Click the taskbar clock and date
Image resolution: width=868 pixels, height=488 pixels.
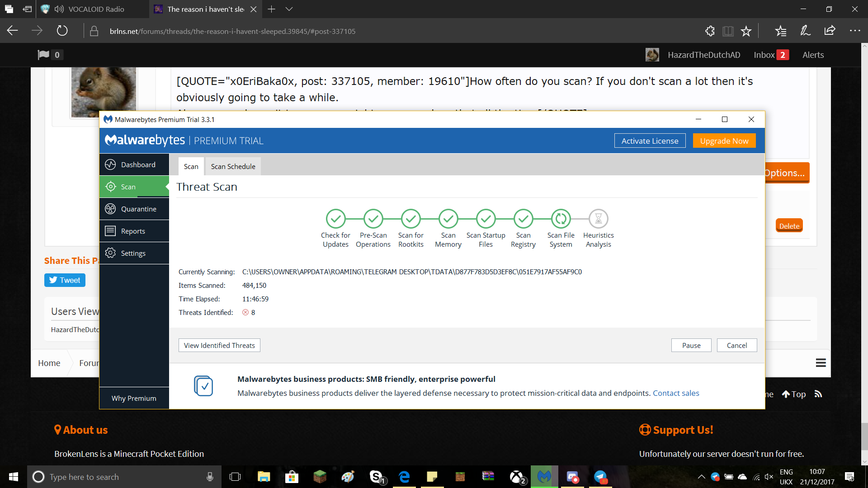click(x=817, y=477)
